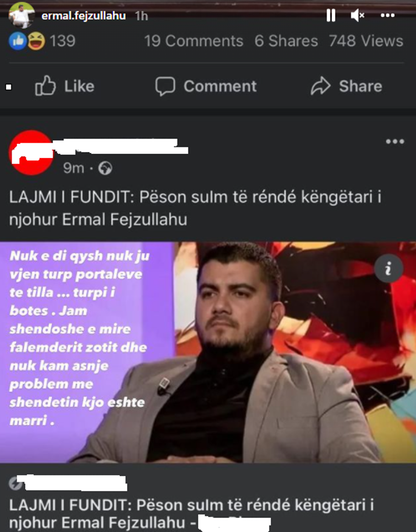Click the blue like reaction icon
The height and width of the screenshot is (532, 416).
18,41
